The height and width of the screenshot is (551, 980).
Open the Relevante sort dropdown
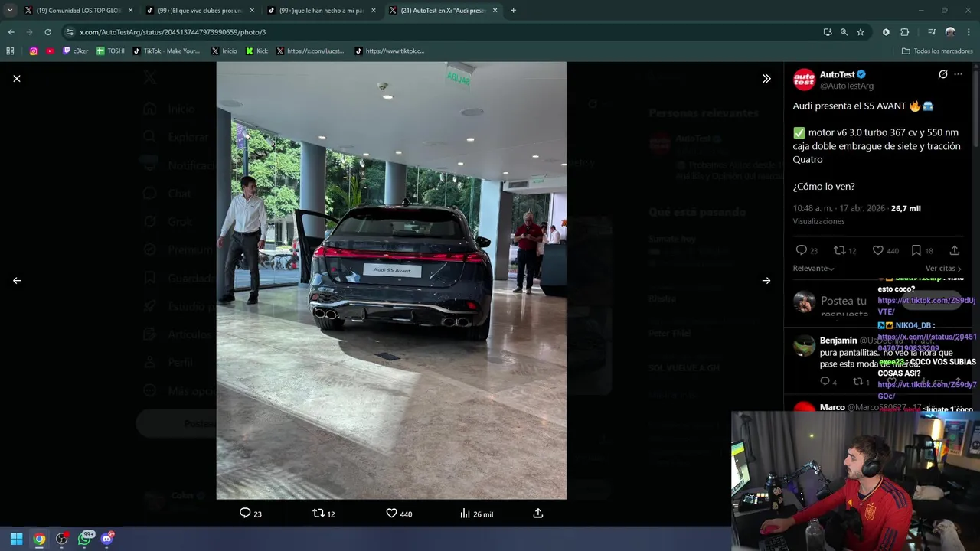(813, 269)
